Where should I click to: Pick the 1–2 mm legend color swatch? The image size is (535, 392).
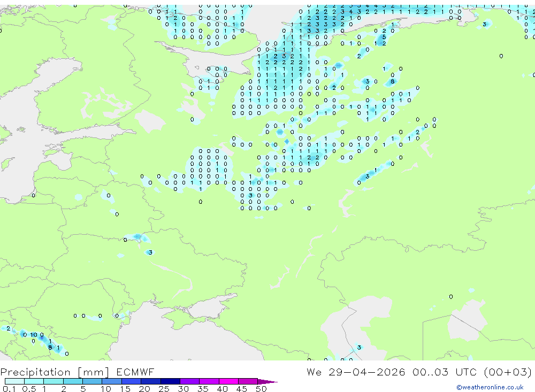click(53, 381)
